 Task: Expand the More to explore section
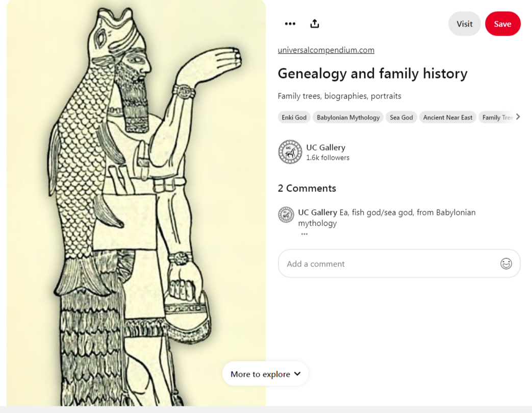point(265,374)
